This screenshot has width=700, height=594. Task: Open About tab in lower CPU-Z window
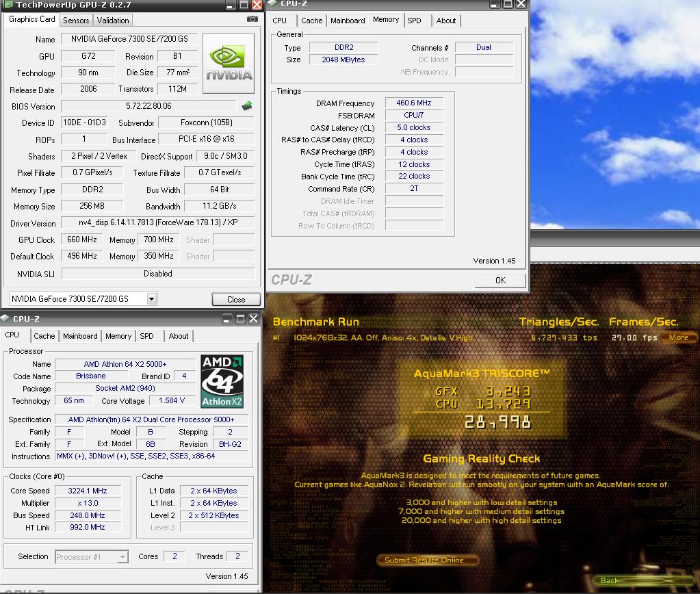coord(179,336)
